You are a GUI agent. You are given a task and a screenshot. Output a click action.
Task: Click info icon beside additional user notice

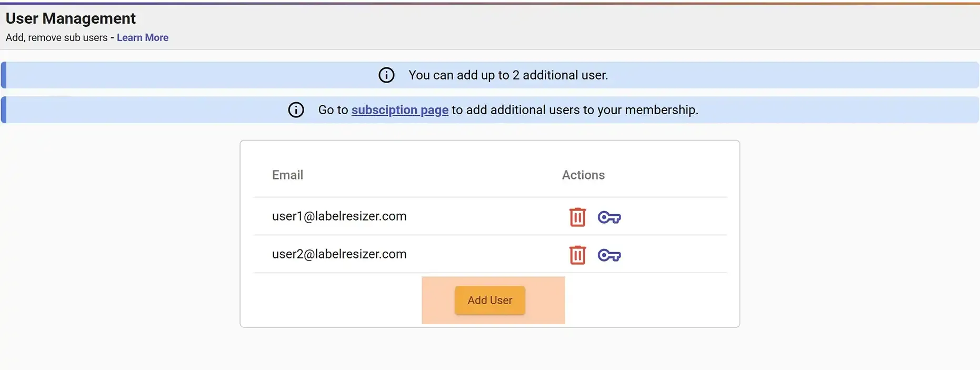click(386, 75)
